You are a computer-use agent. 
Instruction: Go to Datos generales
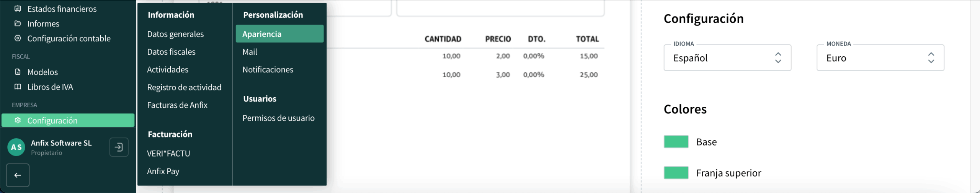175,34
